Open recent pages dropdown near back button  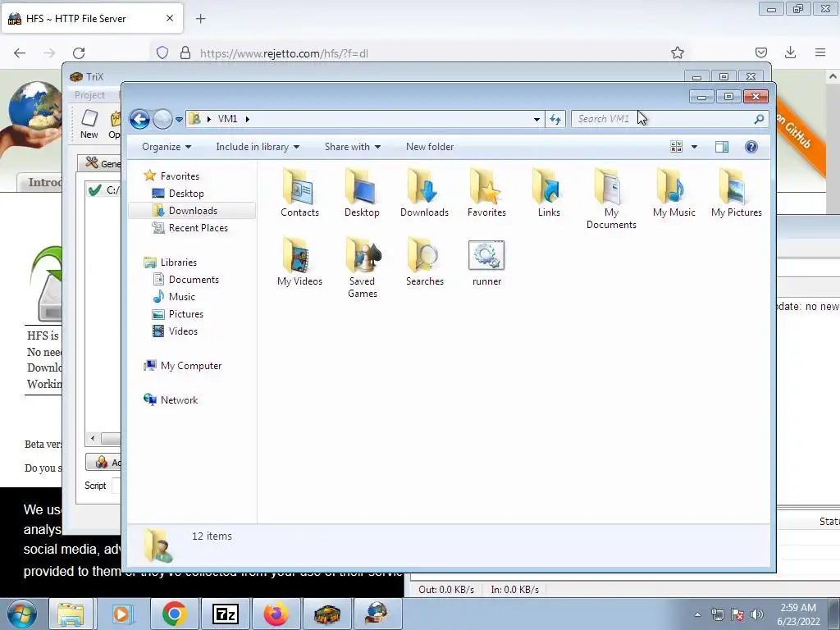[179, 120]
